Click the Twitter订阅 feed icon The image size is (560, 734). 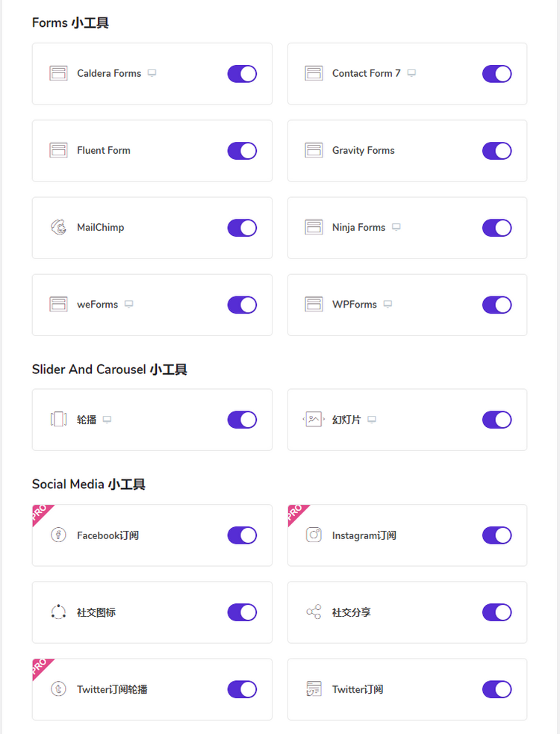314,688
